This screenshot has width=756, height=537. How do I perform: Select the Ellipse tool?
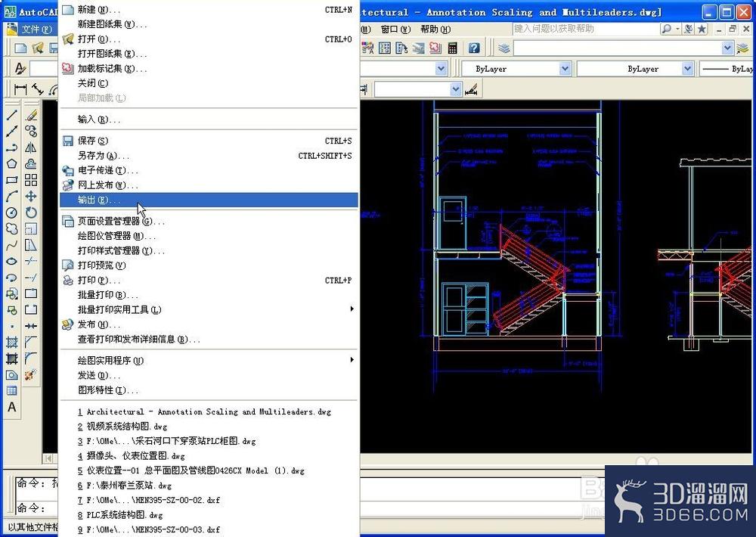click(x=11, y=262)
